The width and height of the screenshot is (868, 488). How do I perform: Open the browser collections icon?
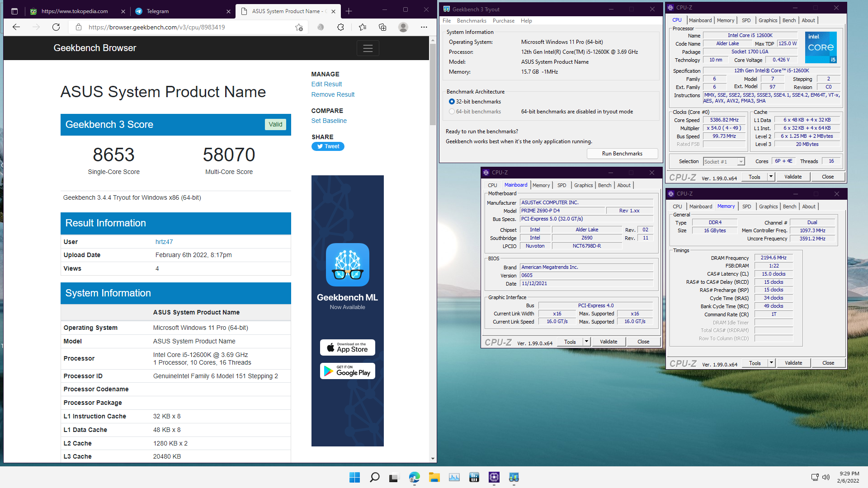tap(382, 27)
